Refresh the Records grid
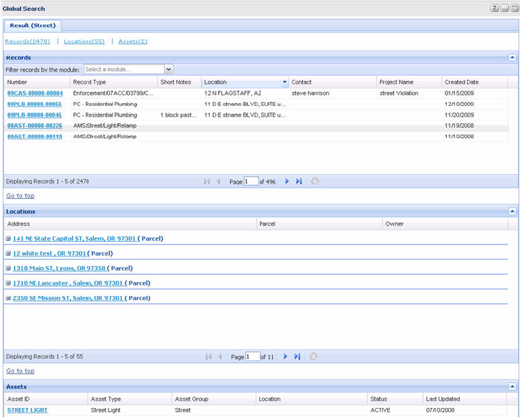 (x=314, y=182)
